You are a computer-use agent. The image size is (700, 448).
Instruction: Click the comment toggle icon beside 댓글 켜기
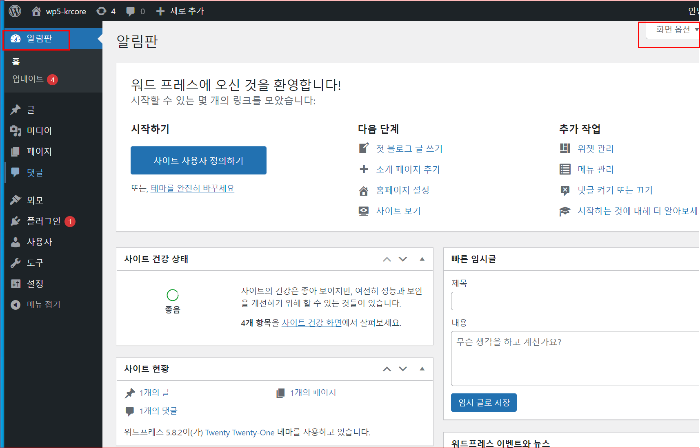click(x=565, y=191)
